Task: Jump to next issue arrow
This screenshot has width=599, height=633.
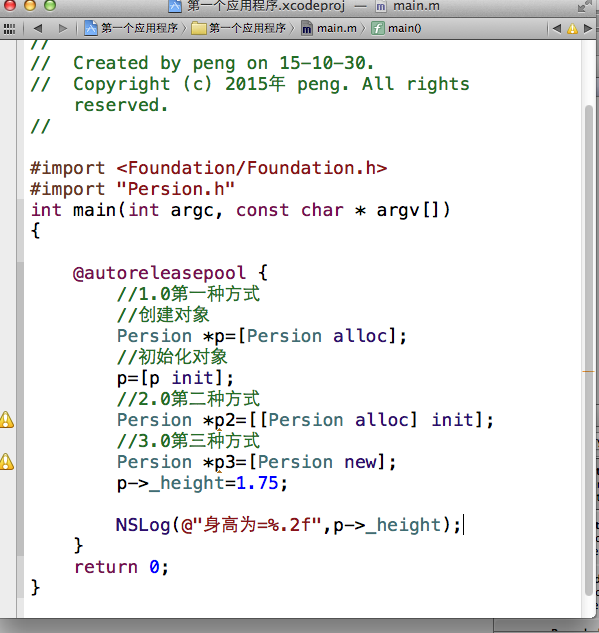Action: pos(588,29)
